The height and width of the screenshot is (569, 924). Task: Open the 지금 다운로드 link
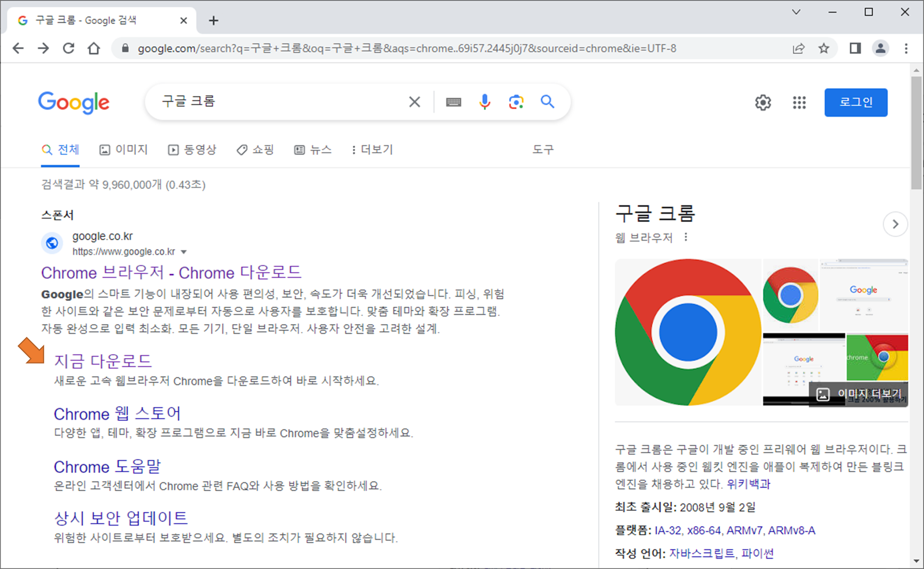tap(103, 361)
